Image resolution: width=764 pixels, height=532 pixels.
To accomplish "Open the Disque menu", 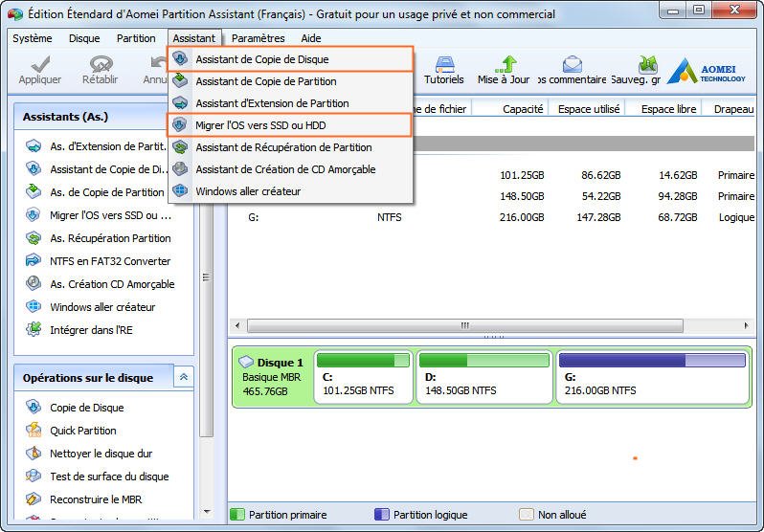I will point(84,38).
